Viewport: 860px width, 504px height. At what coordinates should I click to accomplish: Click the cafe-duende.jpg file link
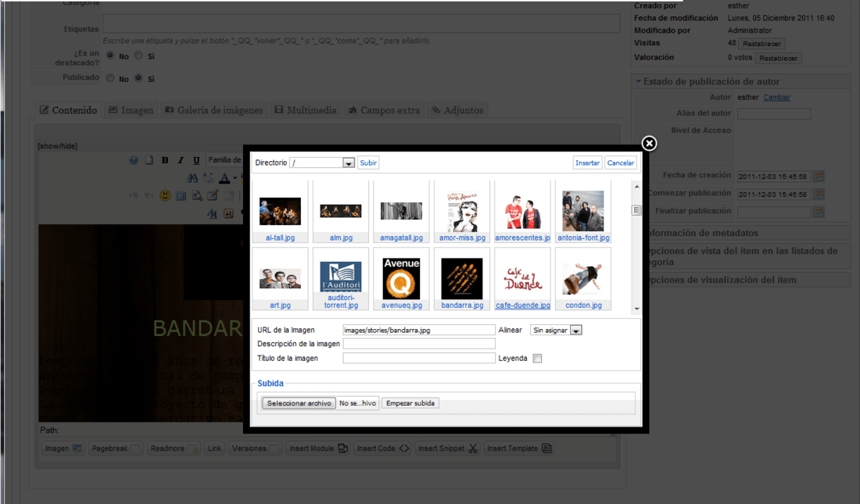(x=523, y=306)
